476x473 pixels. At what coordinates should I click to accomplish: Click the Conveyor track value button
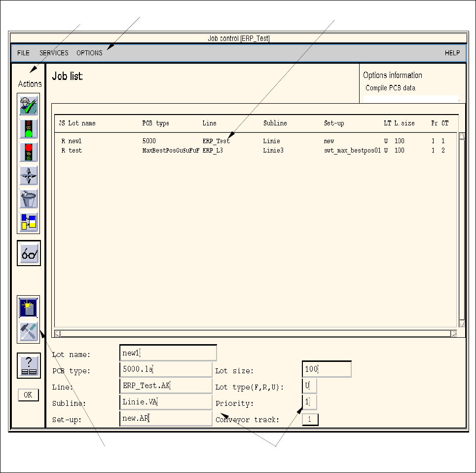coord(310,419)
